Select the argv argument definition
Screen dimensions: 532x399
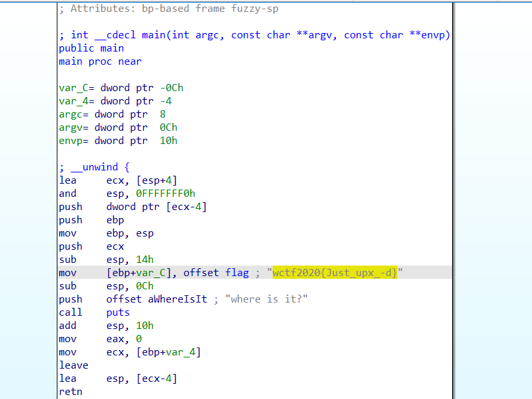click(x=117, y=127)
